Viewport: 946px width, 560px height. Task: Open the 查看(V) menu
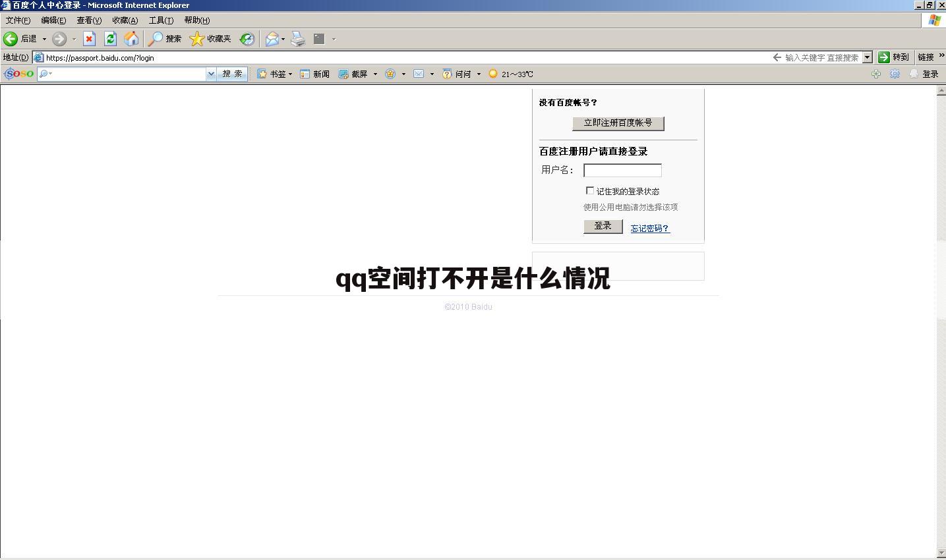pos(89,20)
